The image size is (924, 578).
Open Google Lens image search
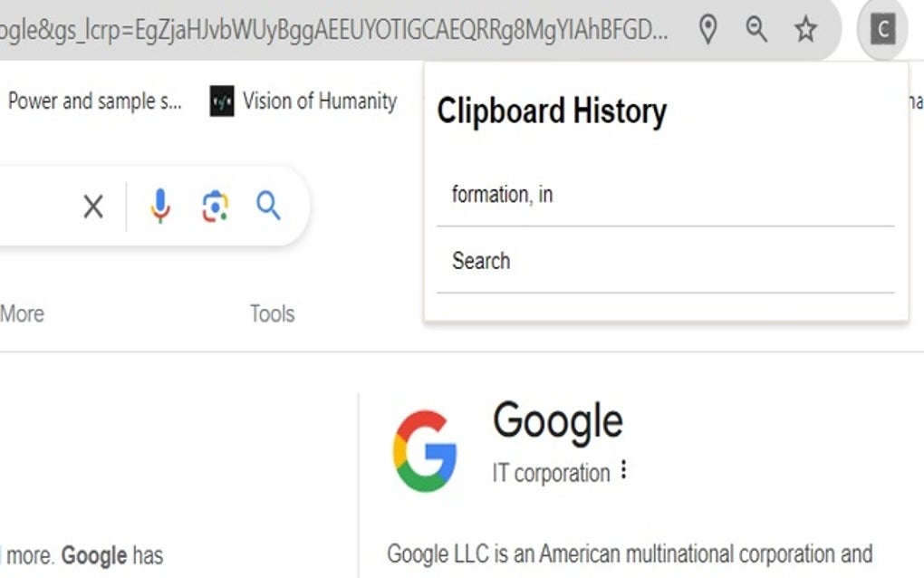(214, 207)
